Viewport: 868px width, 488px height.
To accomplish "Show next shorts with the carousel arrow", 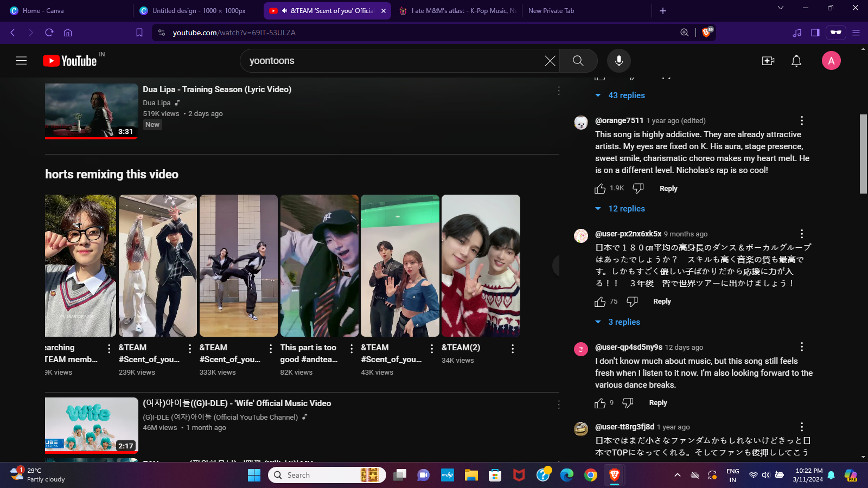I will click(x=557, y=266).
